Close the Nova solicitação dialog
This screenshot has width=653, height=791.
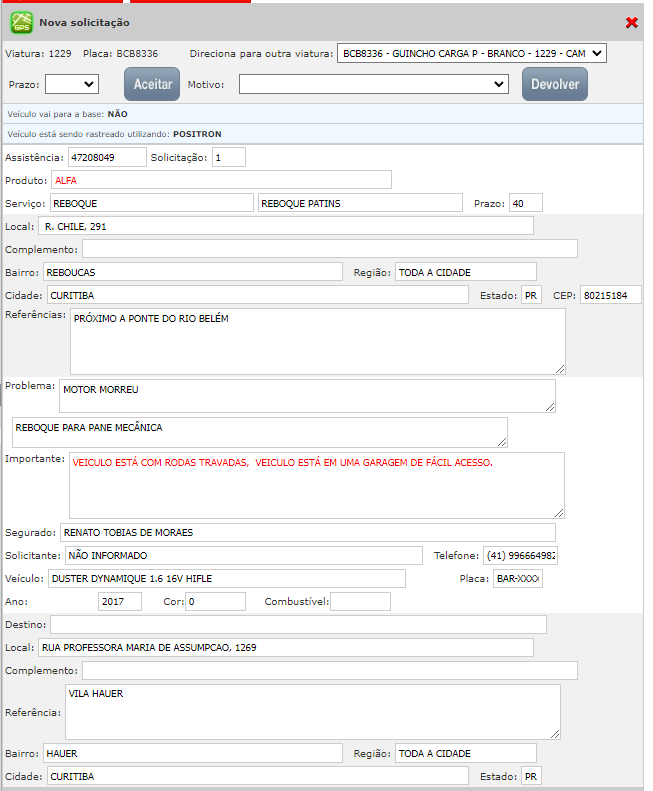pos(631,22)
